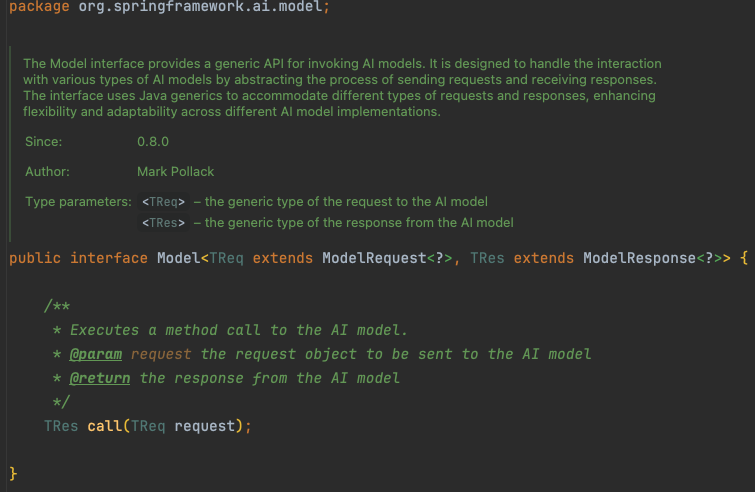Click the <TReq> chip in type parameters
755x492 pixels.
(x=163, y=202)
